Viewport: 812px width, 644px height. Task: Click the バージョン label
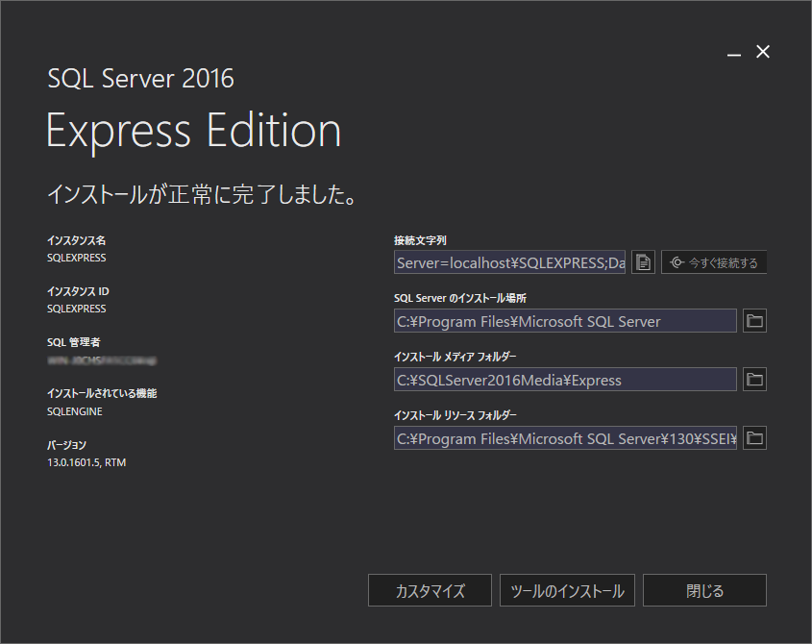(x=67, y=444)
